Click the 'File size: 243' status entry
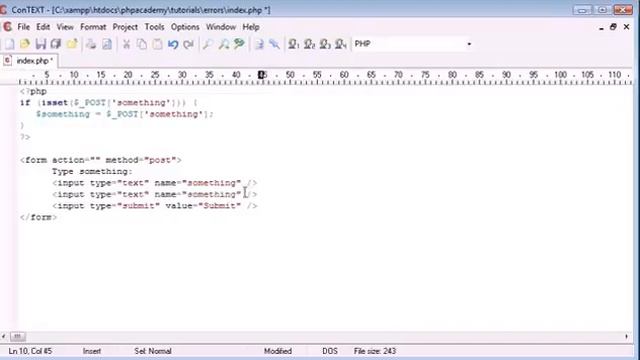 click(x=375, y=351)
